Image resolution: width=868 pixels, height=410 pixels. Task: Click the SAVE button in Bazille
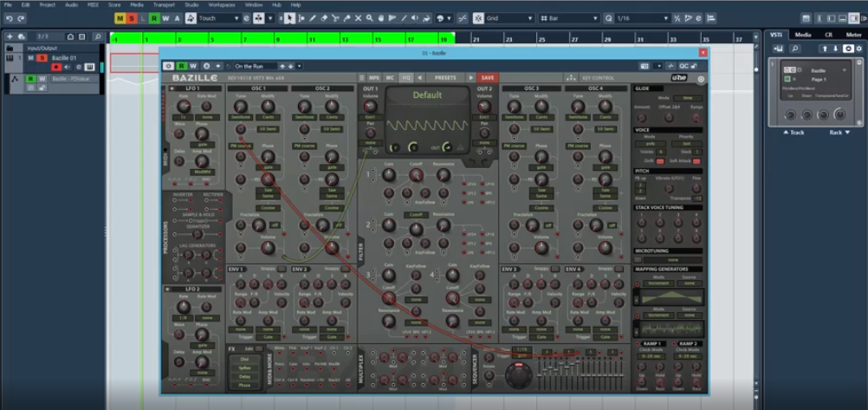click(488, 78)
